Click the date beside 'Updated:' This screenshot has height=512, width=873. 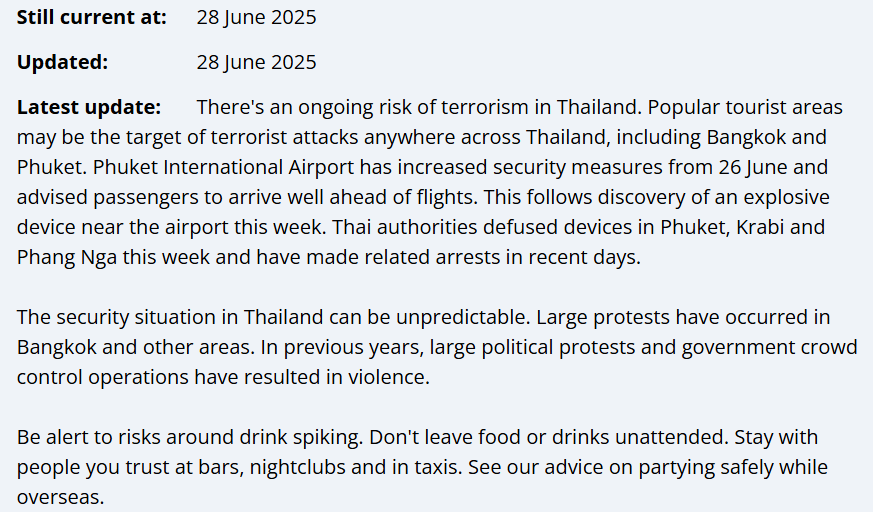click(x=256, y=62)
